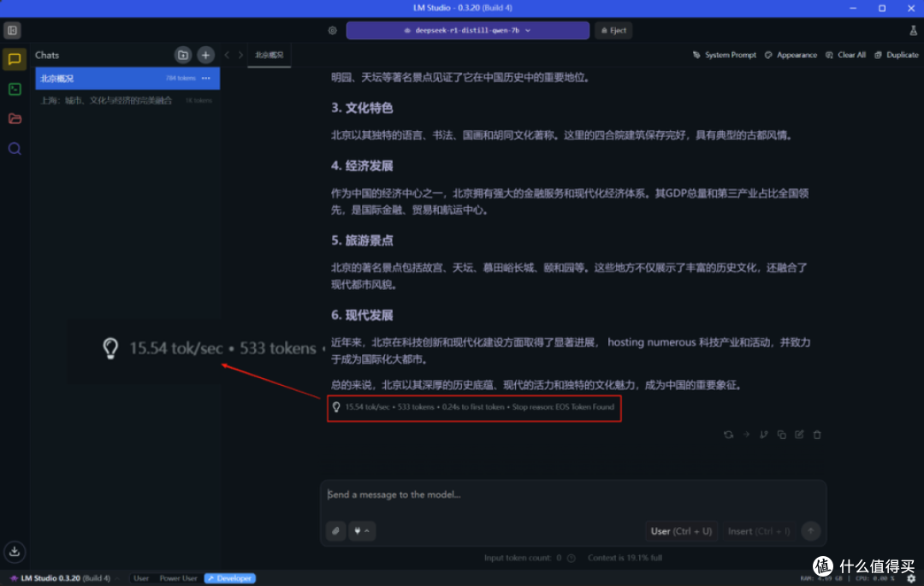Open the System Prompt editor
Image resolution: width=924 pixels, height=586 pixels.
[x=725, y=56]
